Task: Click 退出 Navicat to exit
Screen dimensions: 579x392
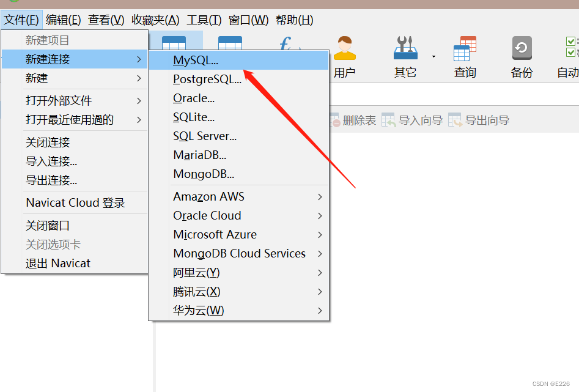Action: coord(58,263)
